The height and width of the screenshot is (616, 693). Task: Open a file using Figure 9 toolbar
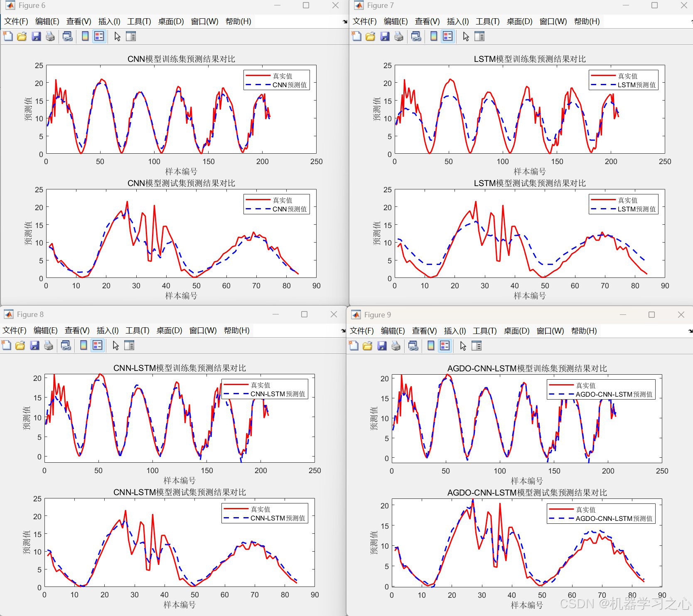(368, 346)
